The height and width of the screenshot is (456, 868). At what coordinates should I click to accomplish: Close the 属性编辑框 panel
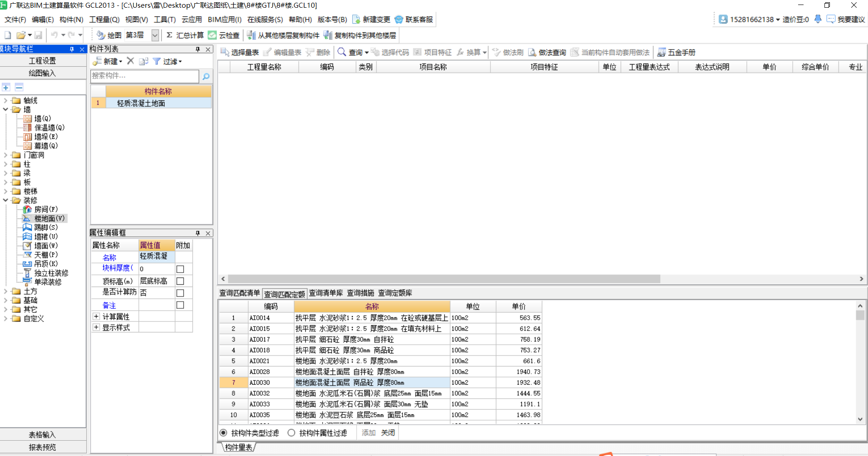pyautogui.click(x=208, y=233)
